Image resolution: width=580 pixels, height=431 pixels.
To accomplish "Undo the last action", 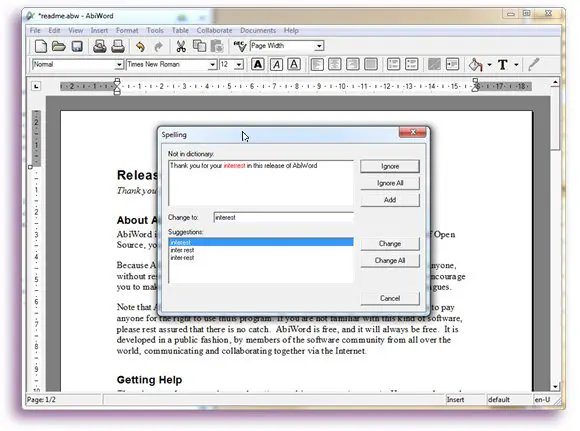I will pos(140,47).
